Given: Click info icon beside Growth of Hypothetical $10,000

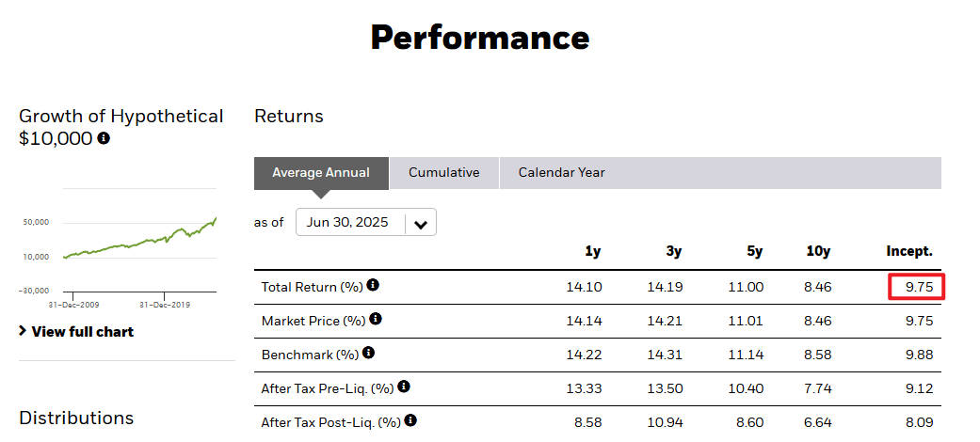Looking at the screenshot, I should coord(104,138).
